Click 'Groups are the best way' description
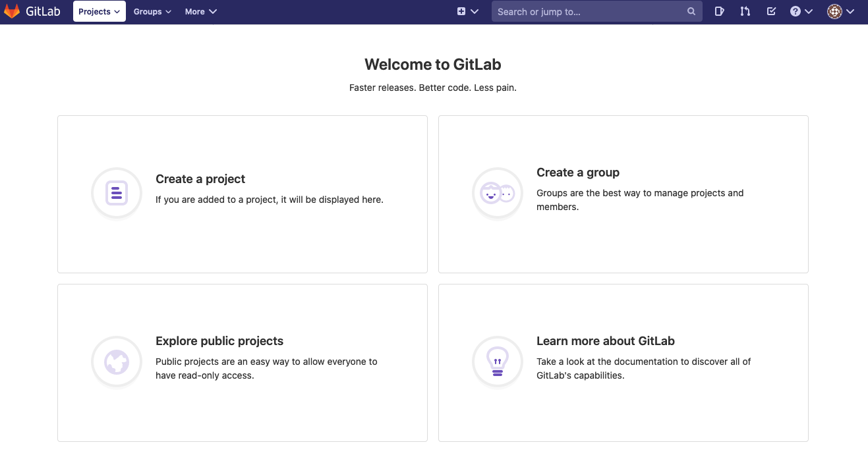Viewport: 868px width, 459px height. coord(640,200)
